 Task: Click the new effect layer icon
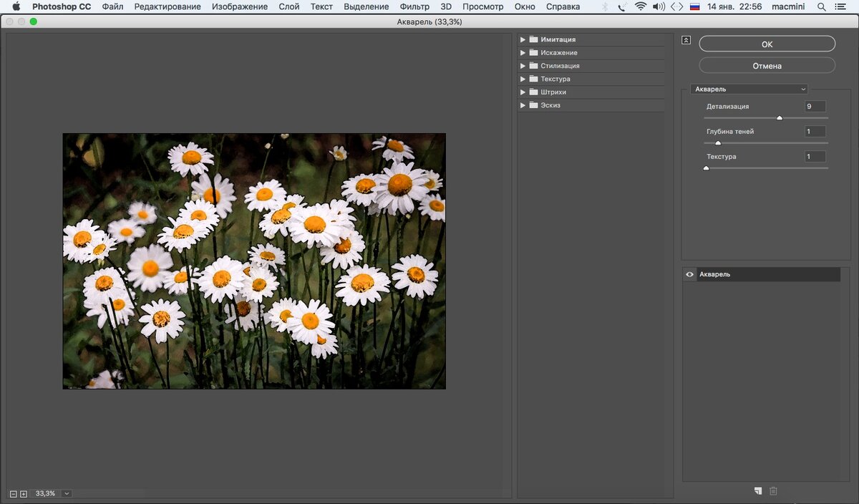(757, 490)
